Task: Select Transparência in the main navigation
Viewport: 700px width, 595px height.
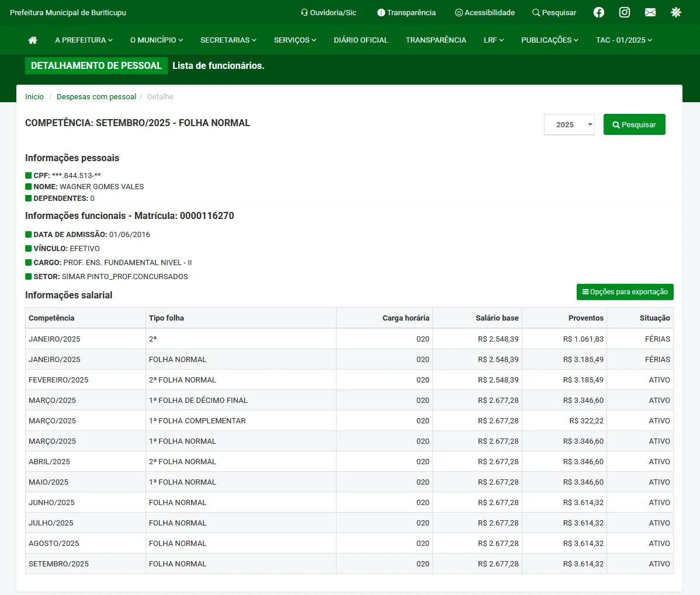Action: pyautogui.click(x=436, y=40)
